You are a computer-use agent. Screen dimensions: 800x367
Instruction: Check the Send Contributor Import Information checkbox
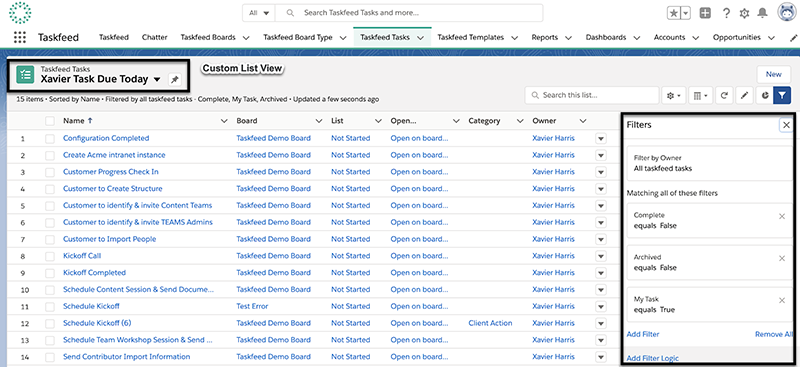[49, 357]
